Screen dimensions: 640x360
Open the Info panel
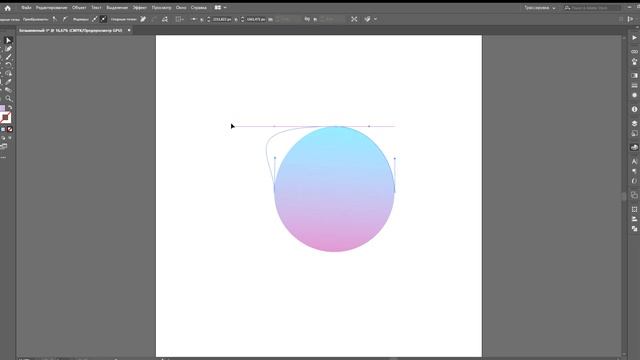[x=634, y=109]
